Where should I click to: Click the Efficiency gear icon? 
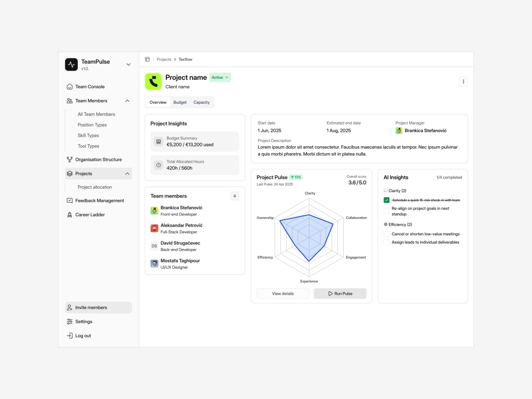[385, 225]
